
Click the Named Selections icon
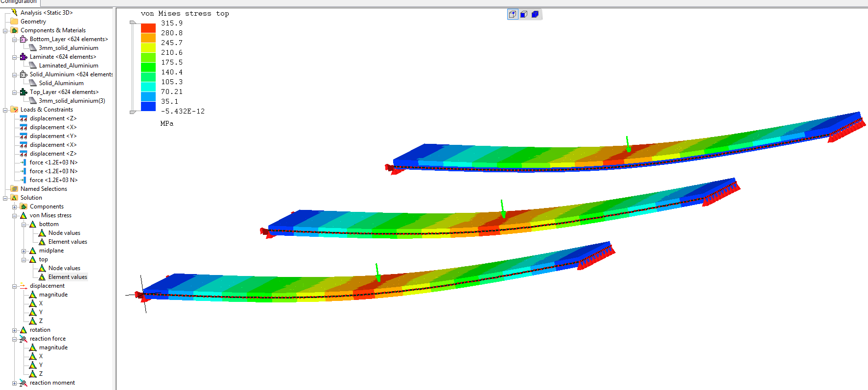14,189
